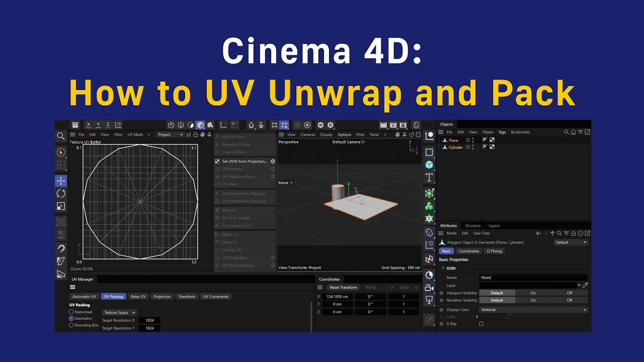Open the Default mode dropdown in Attributes
The width and height of the screenshot is (644, 362).
[x=571, y=242]
